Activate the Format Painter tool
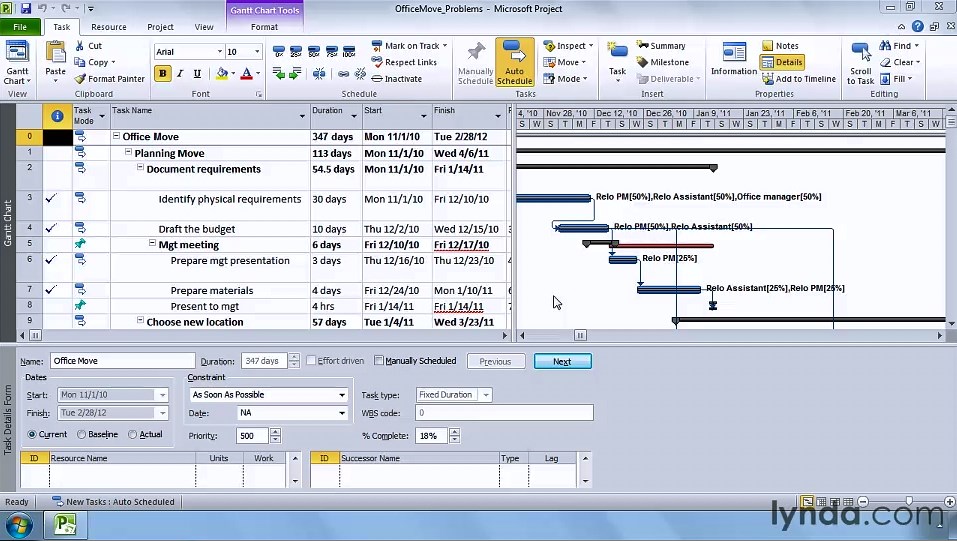The image size is (957, 541). click(x=110, y=79)
